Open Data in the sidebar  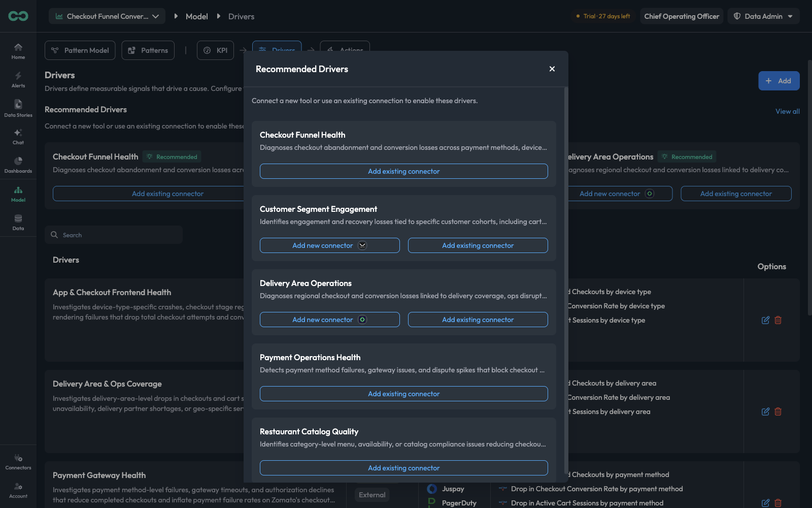point(18,223)
